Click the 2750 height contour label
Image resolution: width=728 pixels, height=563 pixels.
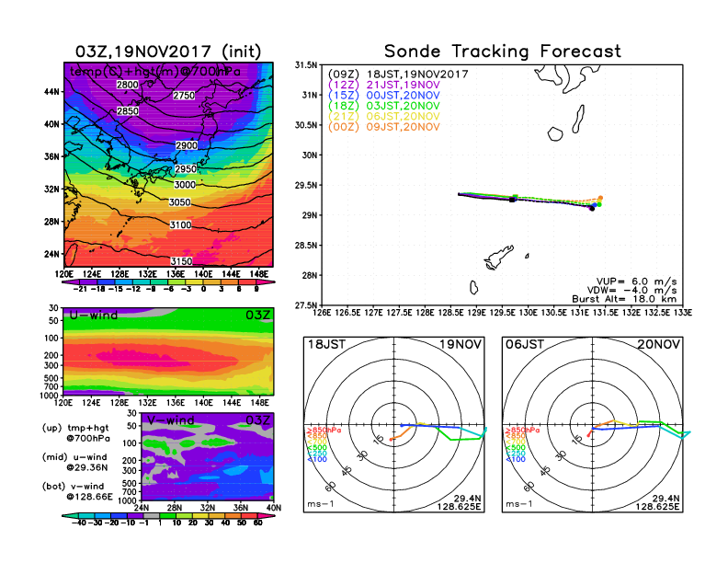pyautogui.click(x=184, y=96)
